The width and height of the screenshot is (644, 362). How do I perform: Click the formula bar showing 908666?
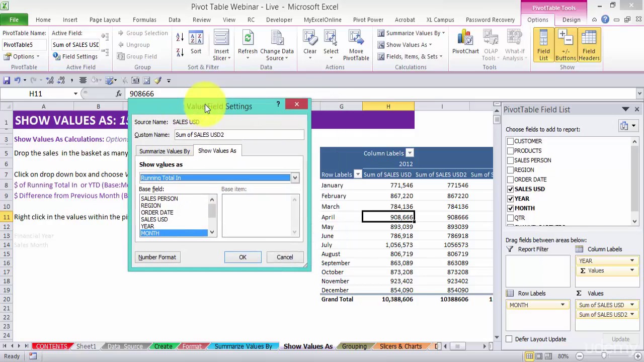coord(381,94)
